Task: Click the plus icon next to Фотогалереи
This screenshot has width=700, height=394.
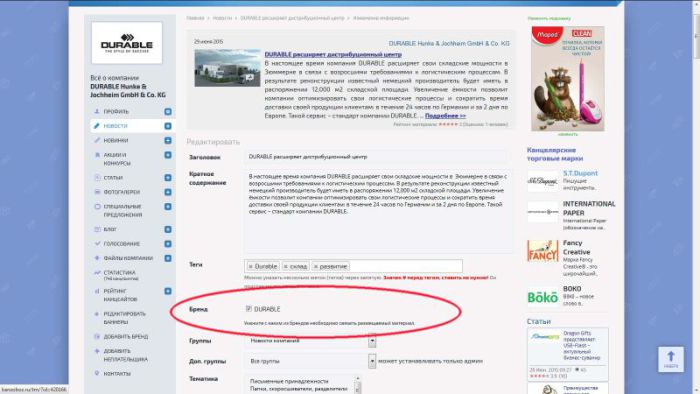Action: click(168, 192)
